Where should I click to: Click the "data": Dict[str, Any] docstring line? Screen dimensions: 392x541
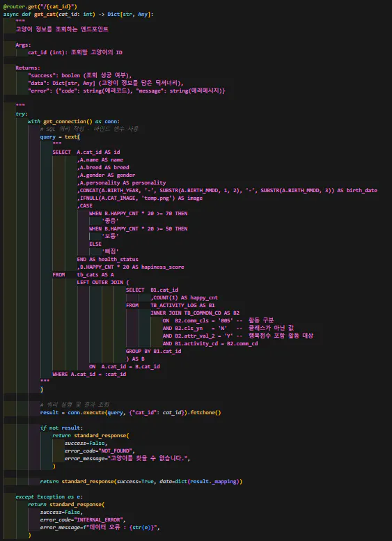106,83
